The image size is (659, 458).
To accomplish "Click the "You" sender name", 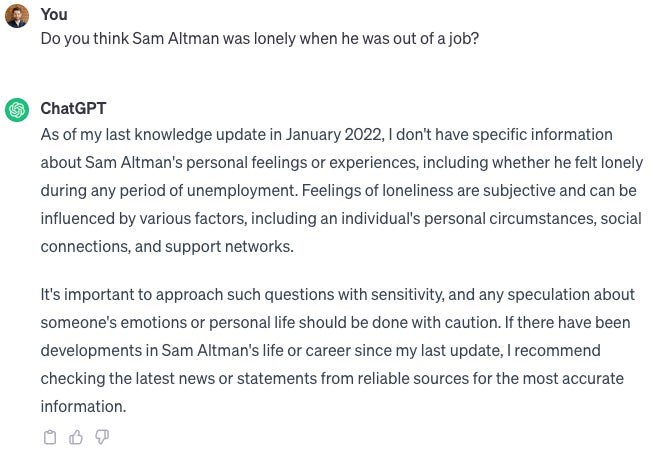I will pos(53,14).
